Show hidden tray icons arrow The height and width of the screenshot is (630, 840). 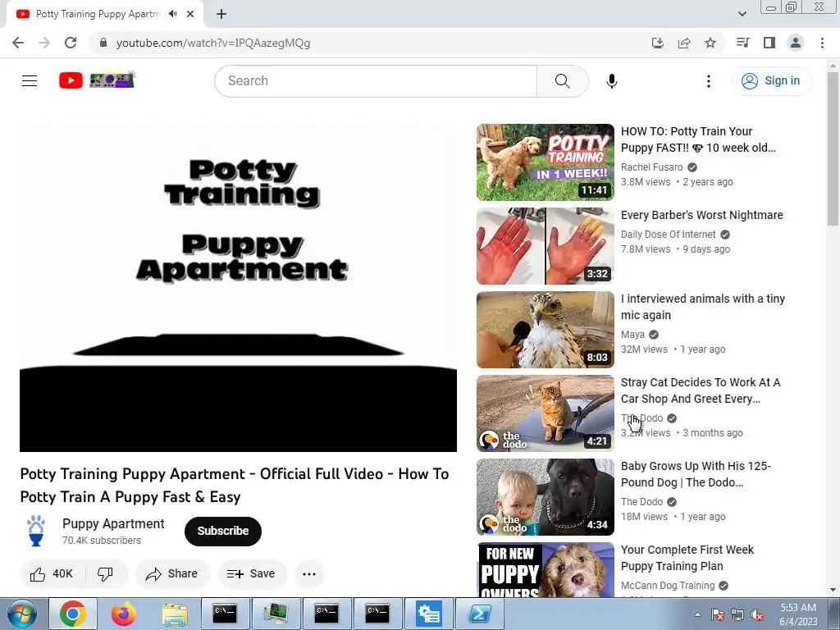tap(697, 614)
